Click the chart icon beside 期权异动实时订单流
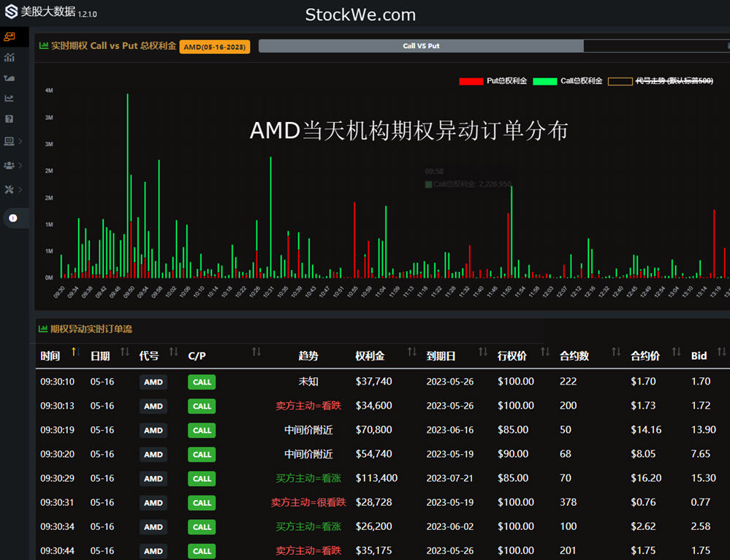 (x=43, y=329)
